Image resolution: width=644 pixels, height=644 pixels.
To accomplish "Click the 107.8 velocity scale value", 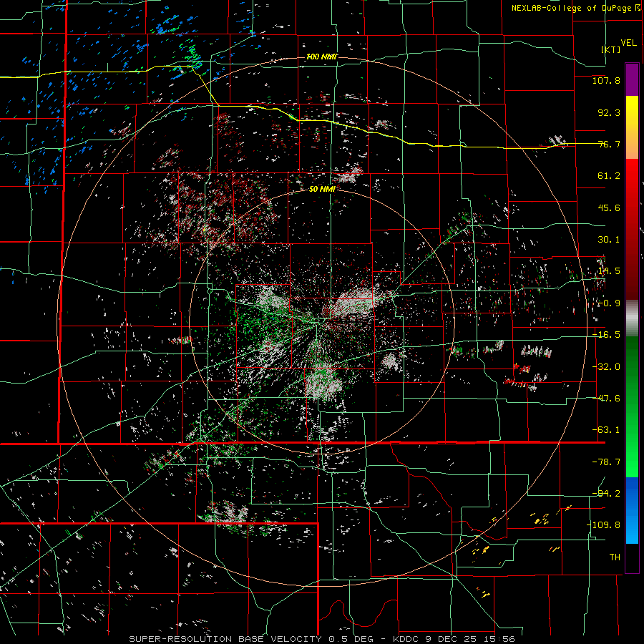I will pos(606,80).
